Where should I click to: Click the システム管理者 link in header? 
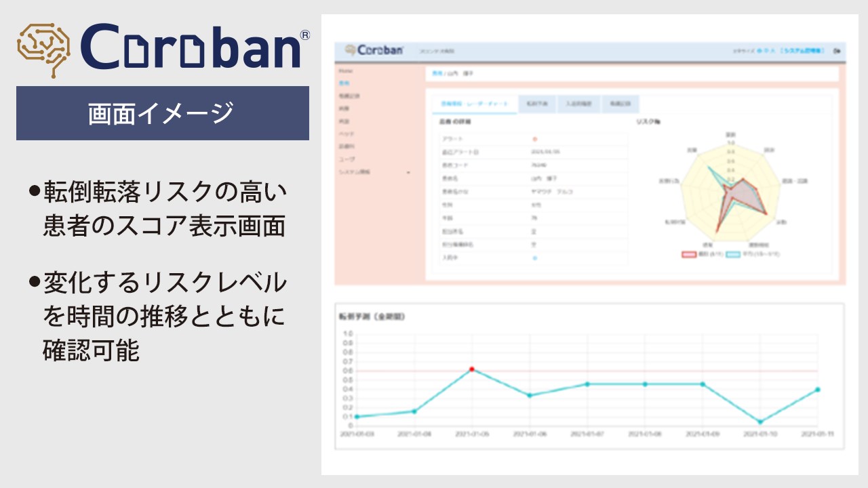(804, 51)
